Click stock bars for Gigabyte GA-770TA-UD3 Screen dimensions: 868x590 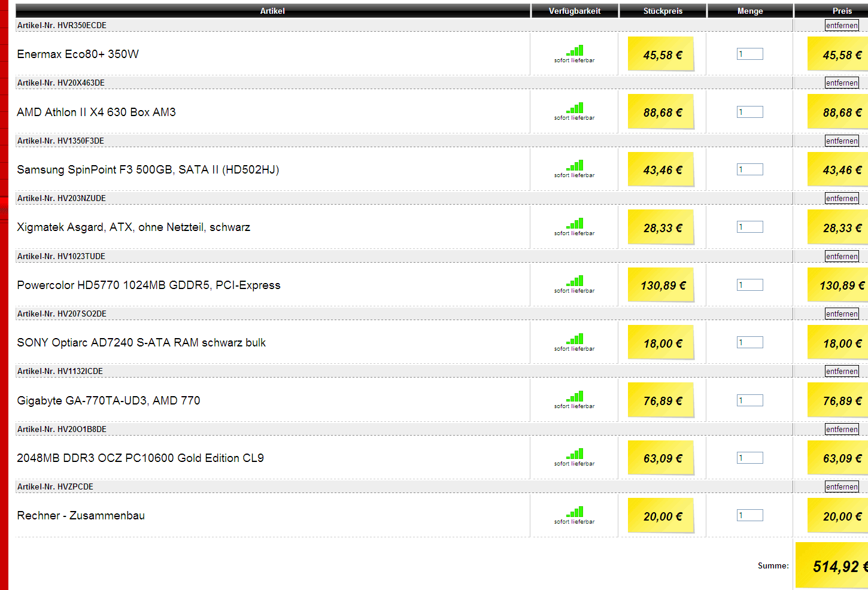click(575, 397)
